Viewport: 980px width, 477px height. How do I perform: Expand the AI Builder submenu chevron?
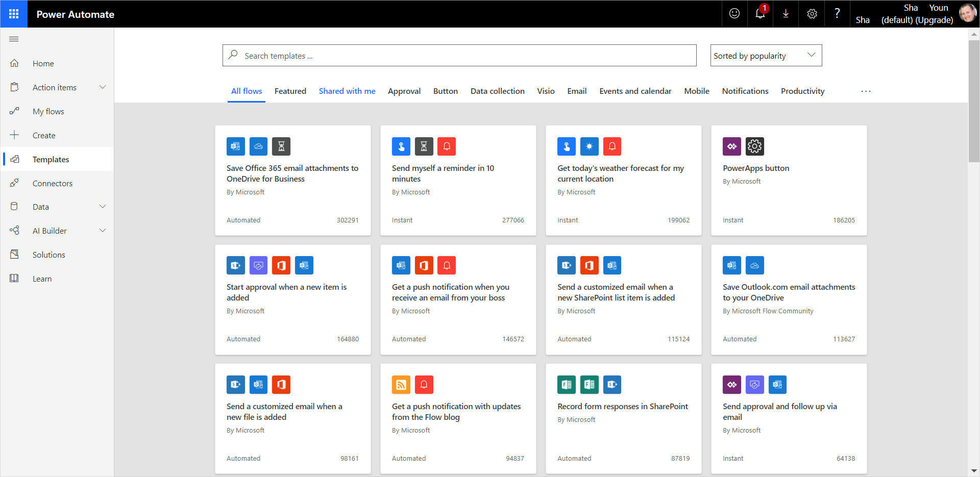(103, 231)
